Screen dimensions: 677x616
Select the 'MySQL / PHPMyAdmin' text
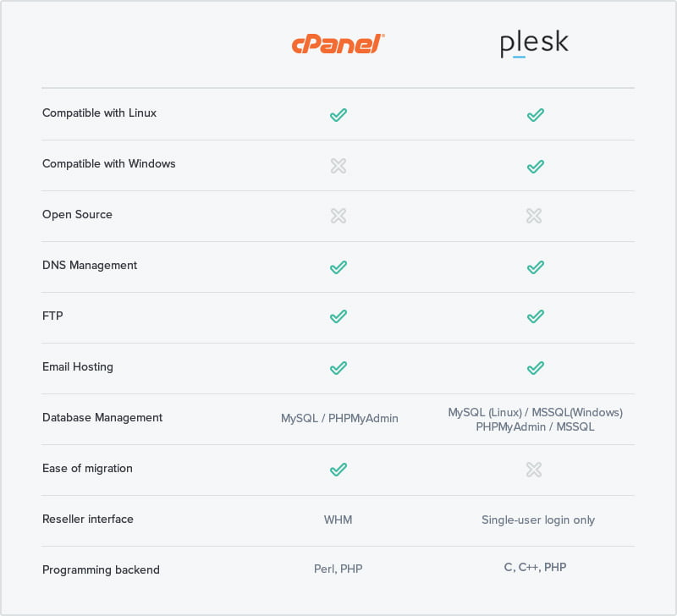pos(339,418)
